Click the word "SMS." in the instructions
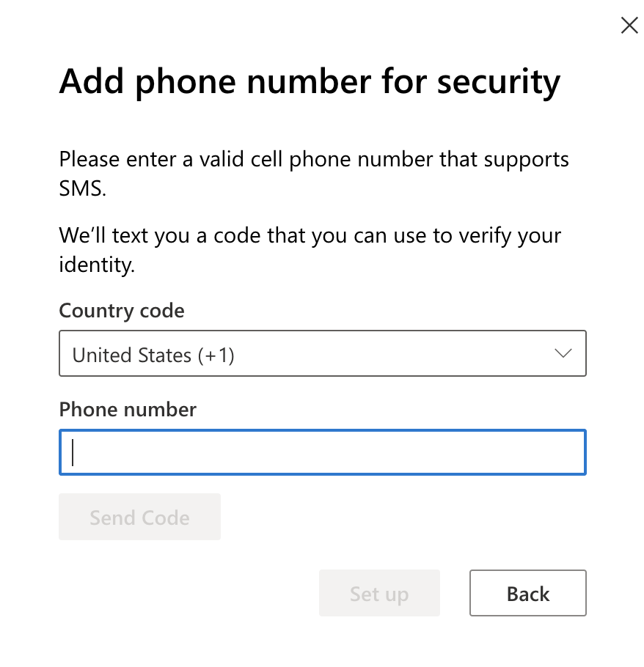This screenshot has width=644, height=667. pyautogui.click(x=83, y=188)
